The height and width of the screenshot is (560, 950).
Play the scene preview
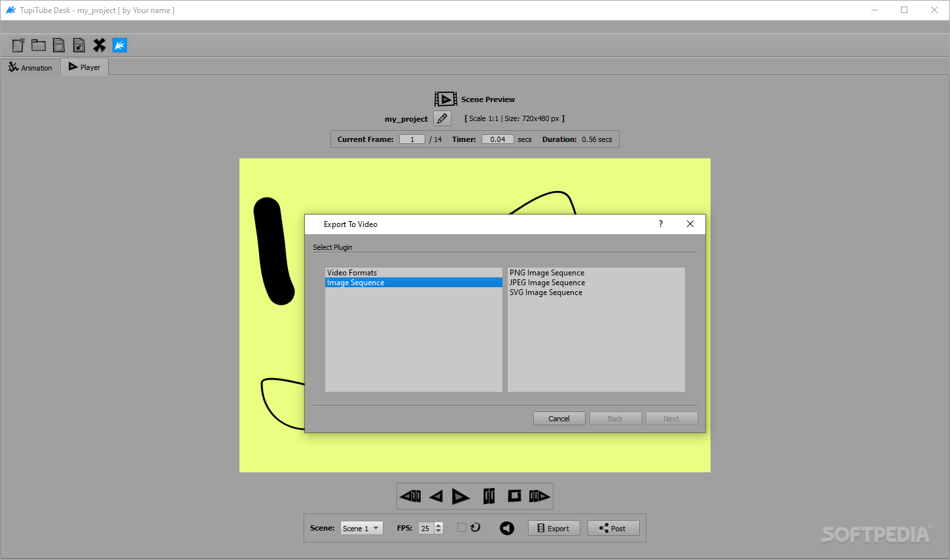click(461, 496)
